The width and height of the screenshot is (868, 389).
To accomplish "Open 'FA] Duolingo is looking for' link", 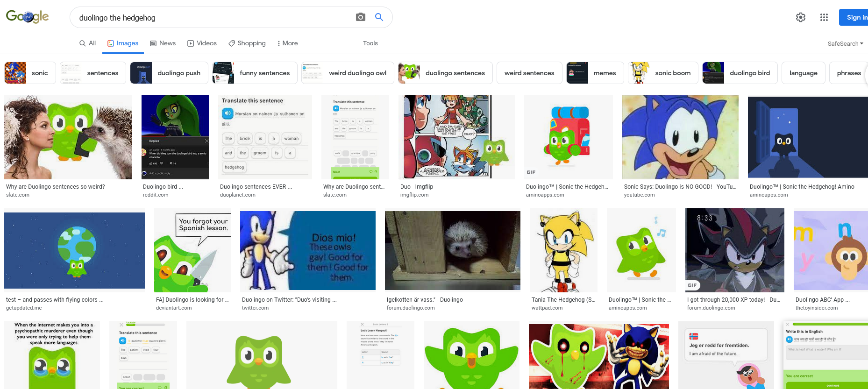I will tap(192, 300).
